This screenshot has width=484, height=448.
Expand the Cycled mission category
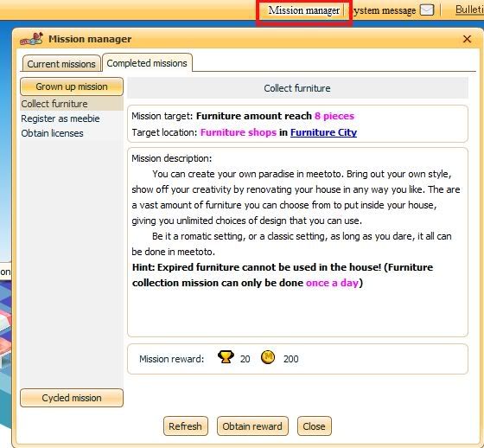coord(72,398)
